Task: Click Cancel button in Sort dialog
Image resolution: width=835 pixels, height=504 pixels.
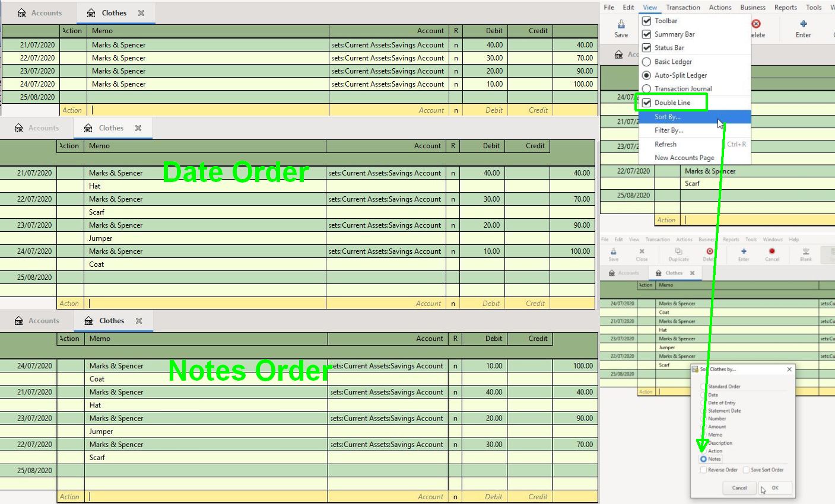Action: click(x=739, y=488)
